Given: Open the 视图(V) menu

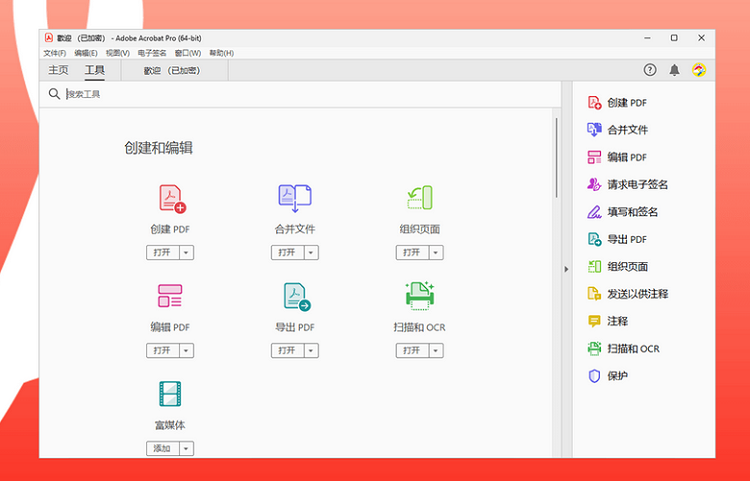Looking at the screenshot, I should 118,53.
